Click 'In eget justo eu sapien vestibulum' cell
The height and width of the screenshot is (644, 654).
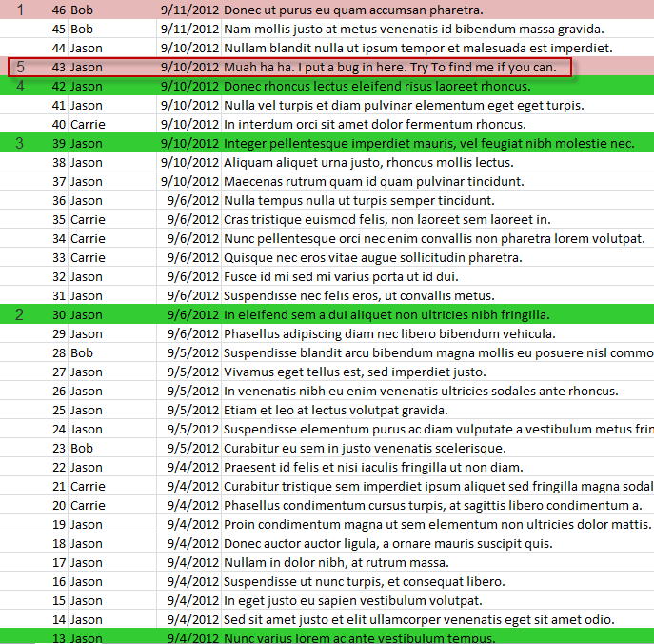click(353, 601)
